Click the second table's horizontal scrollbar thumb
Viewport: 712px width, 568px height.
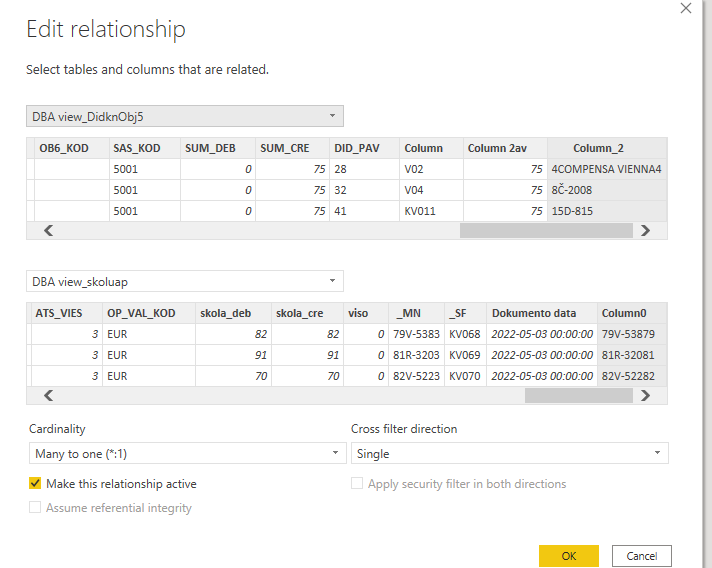point(578,395)
